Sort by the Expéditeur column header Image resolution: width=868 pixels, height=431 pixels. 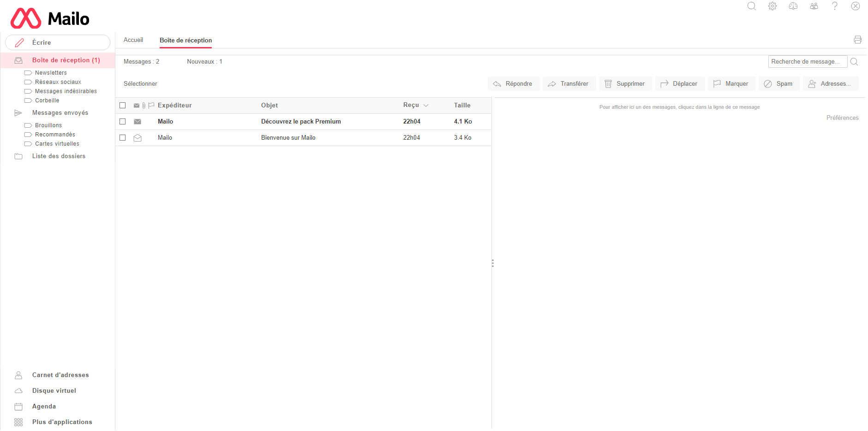click(174, 106)
